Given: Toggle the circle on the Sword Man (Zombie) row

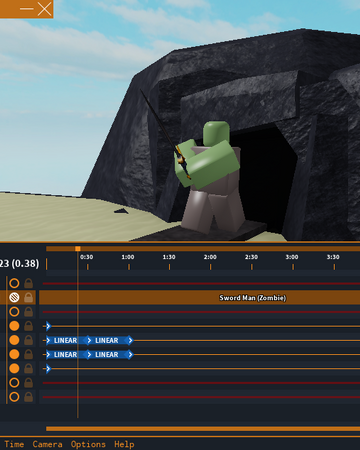Looking at the screenshot, I should coord(14,297).
